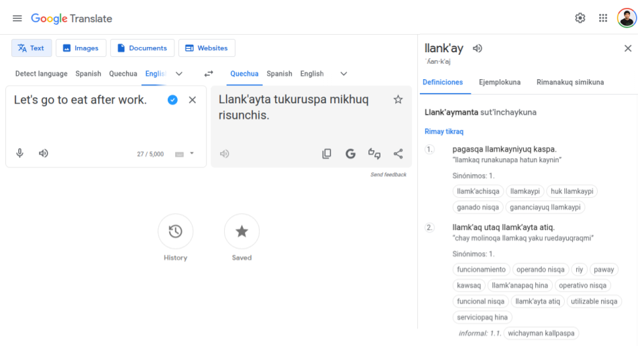Open Google apps grid

[603, 18]
